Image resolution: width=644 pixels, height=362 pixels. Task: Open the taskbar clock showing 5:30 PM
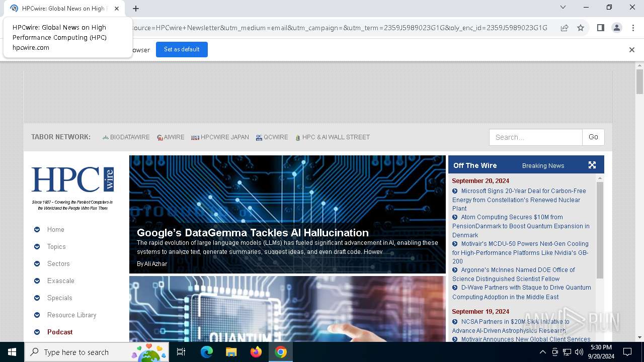click(x=601, y=352)
